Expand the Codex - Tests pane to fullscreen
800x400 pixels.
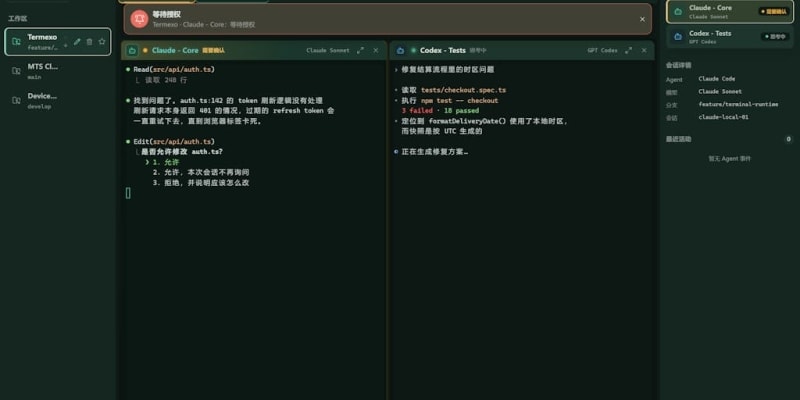pos(628,51)
